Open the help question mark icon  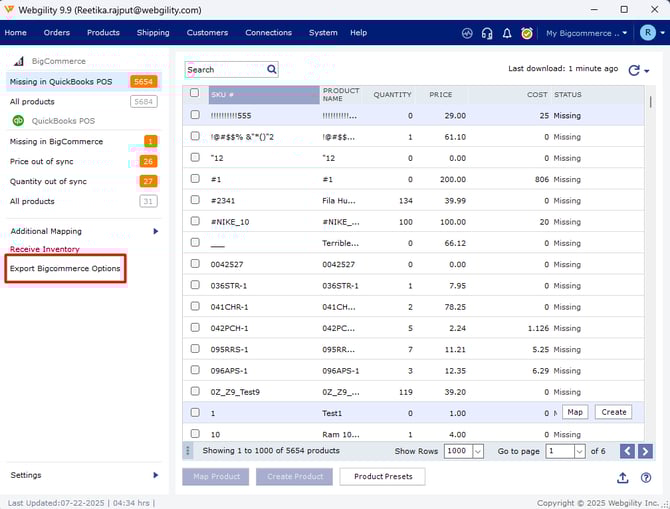[x=646, y=478]
